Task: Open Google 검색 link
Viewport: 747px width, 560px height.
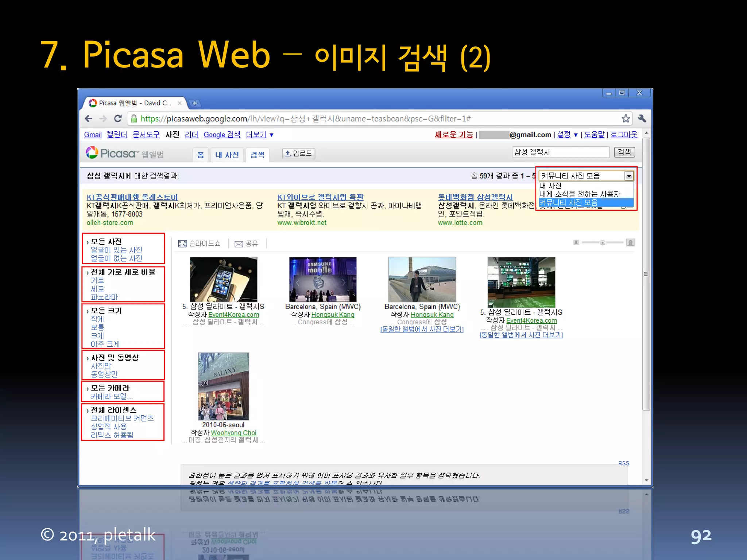Action: pos(222,135)
